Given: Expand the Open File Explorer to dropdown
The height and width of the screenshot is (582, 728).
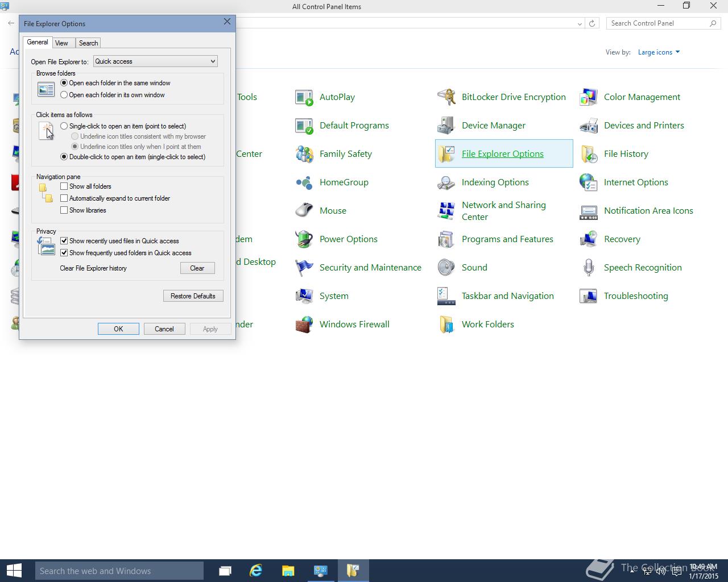Looking at the screenshot, I should click(155, 61).
